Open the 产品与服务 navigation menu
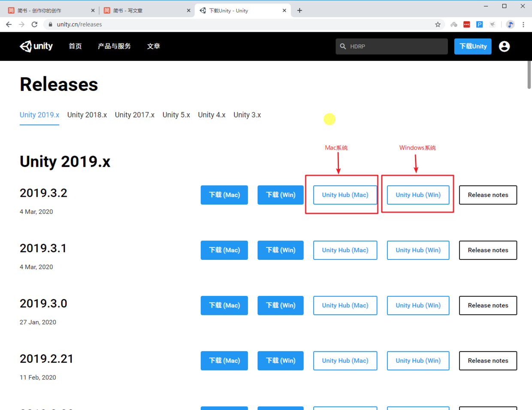 pos(114,46)
